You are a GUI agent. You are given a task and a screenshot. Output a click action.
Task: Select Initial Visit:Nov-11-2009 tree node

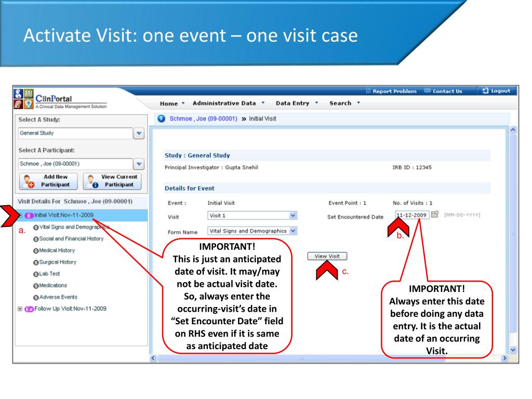tap(64, 215)
